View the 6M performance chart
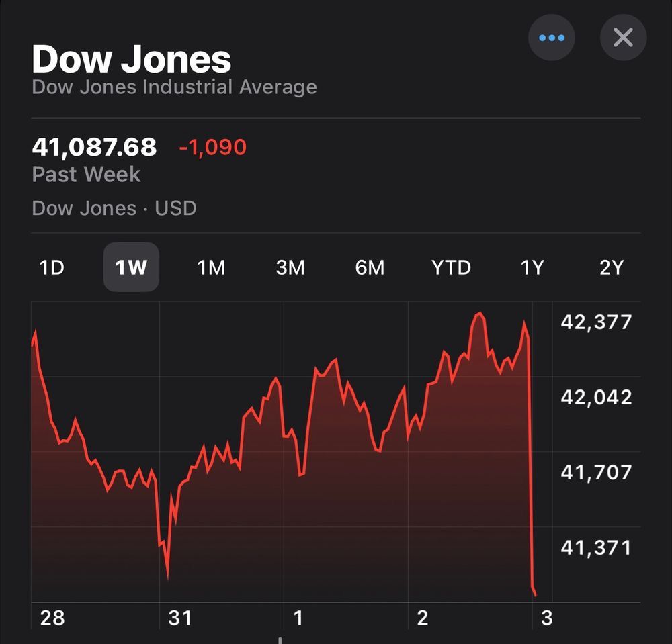The width and height of the screenshot is (672, 644). pos(370,267)
